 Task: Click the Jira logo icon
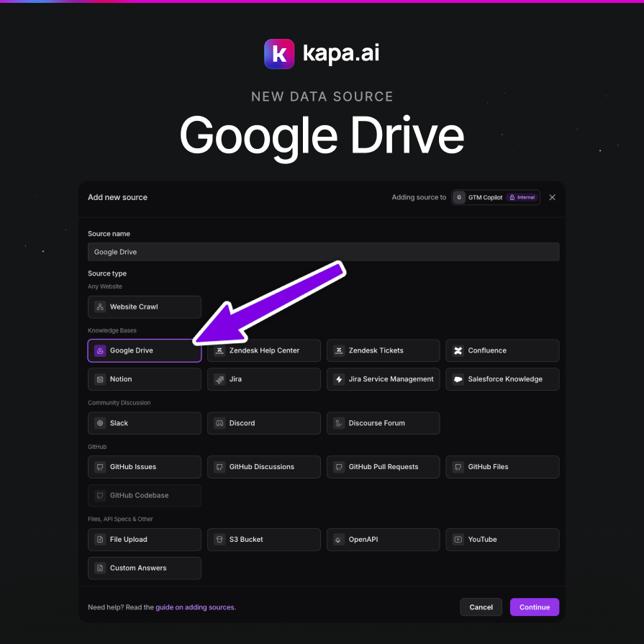219,379
